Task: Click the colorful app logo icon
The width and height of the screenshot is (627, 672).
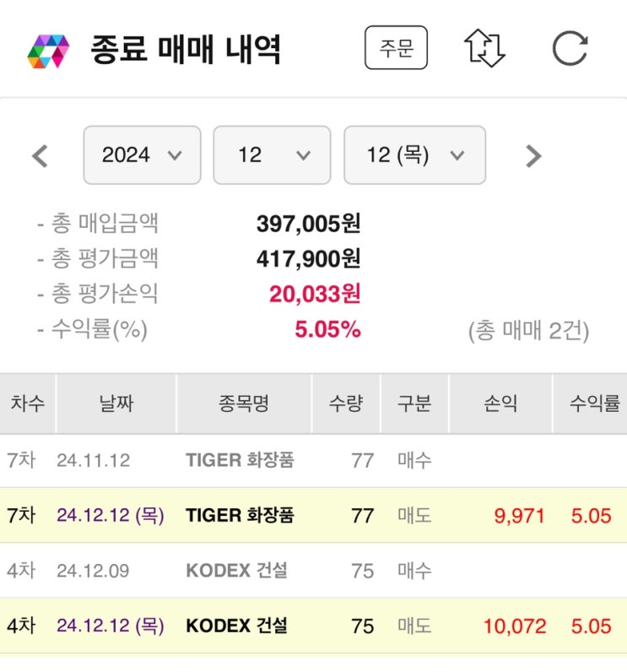Action: point(48,50)
